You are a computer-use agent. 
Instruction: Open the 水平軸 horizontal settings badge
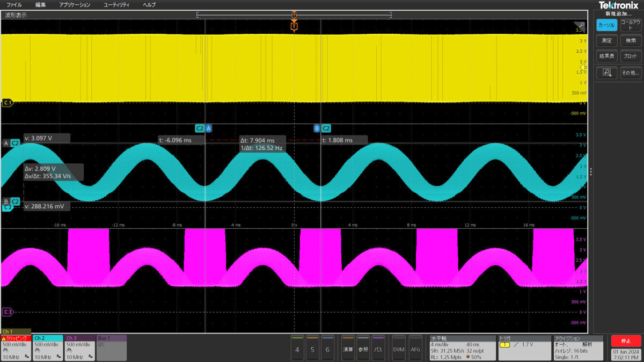pyautogui.click(x=462, y=348)
